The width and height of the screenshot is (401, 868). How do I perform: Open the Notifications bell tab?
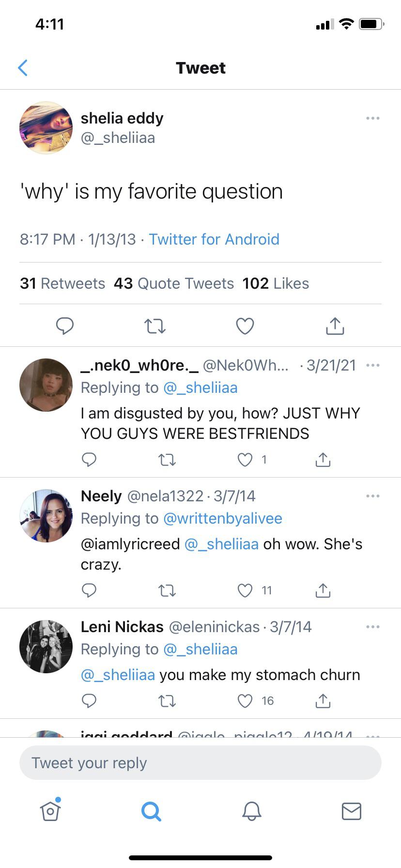[251, 810]
